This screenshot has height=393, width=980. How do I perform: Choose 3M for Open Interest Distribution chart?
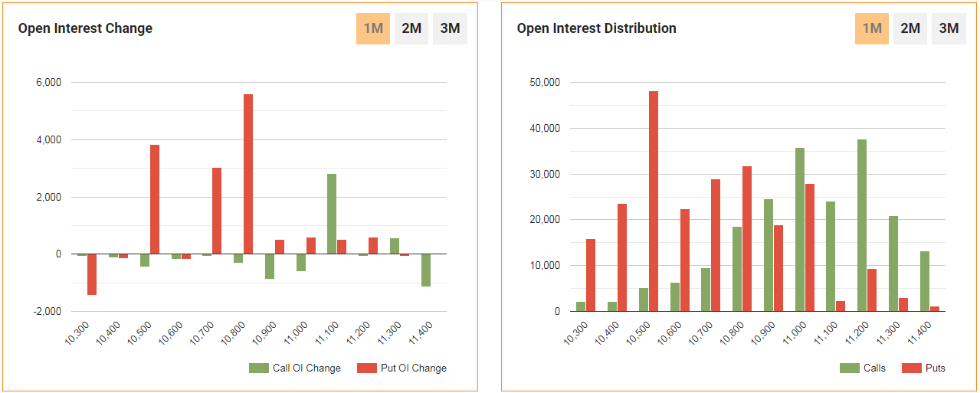tap(949, 29)
